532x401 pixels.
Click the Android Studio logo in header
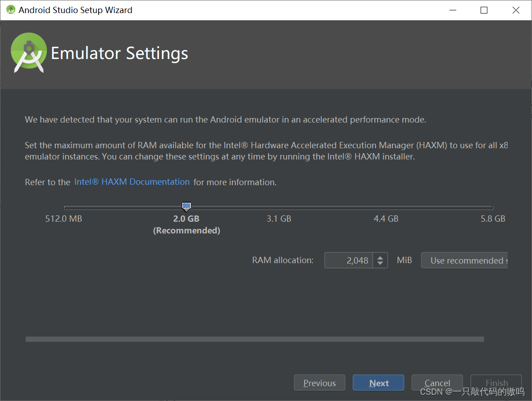[x=29, y=53]
